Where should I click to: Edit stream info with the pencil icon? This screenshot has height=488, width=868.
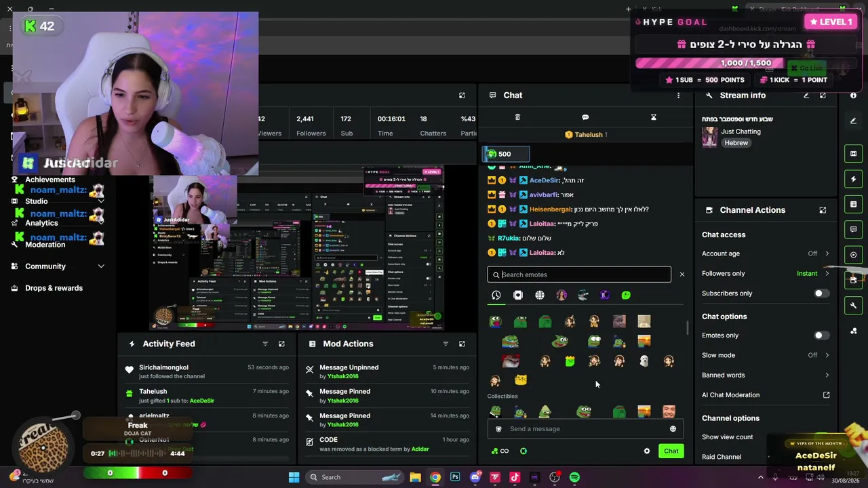[x=806, y=96]
